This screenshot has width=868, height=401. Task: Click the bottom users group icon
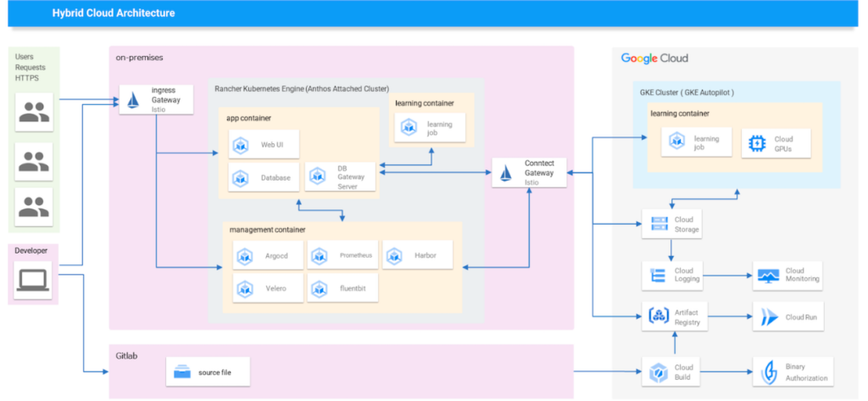34,206
